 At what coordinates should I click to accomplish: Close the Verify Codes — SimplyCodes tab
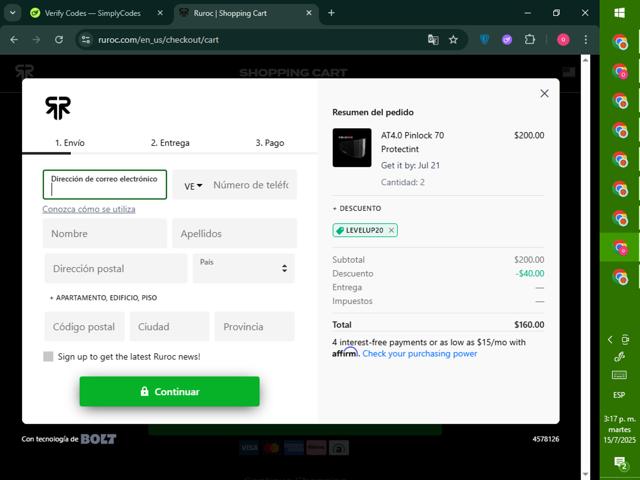pos(160,13)
